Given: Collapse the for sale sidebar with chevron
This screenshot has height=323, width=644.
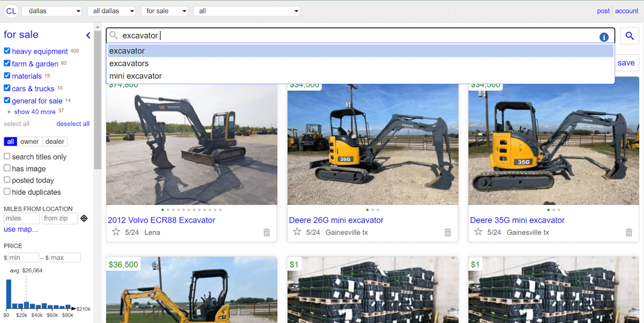Looking at the screenshot, I should point(89,35).
